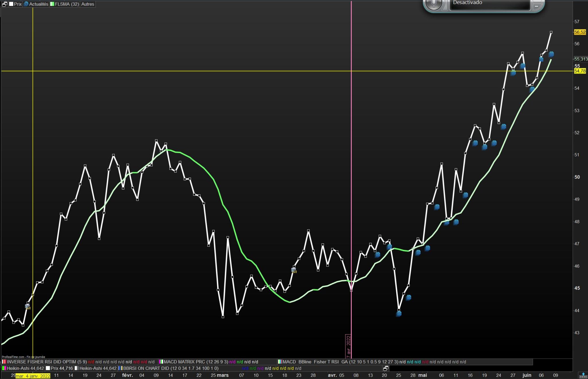Click the bottom-right time scale adjust icon

[583, 375]
